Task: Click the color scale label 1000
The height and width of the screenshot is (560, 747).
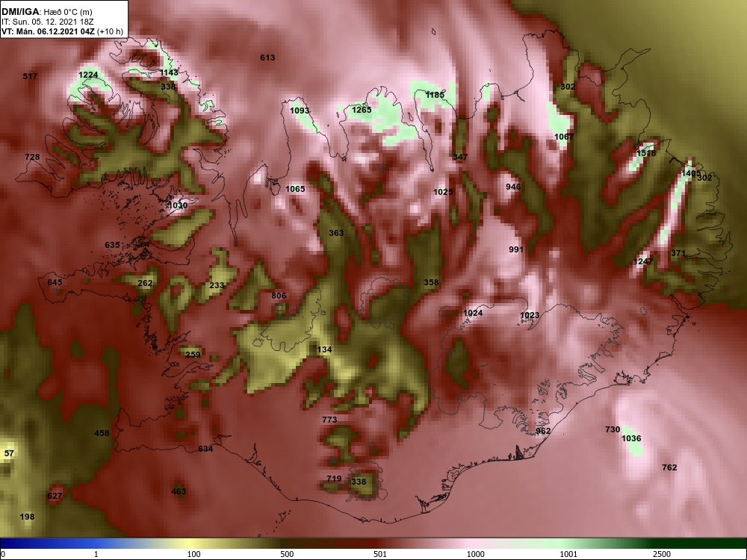Action: 475,554
